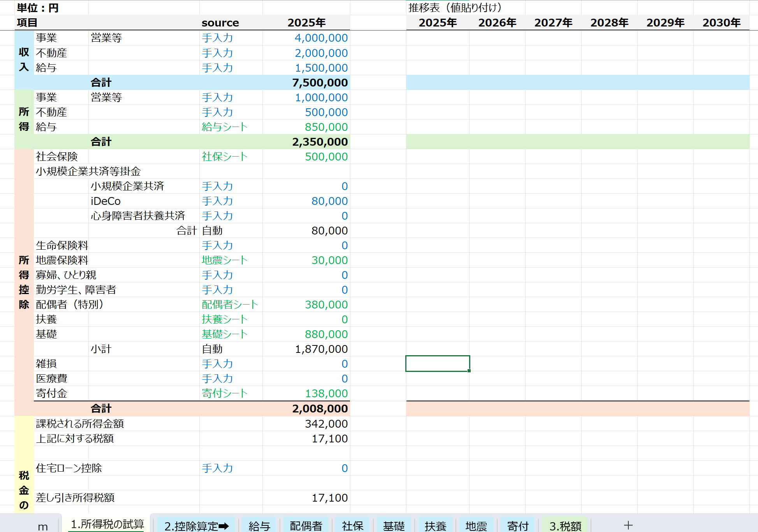The width and height of the screenshot is (758, 532).
Task: Click the 2.控除算定 sheet tab
Action: pyautogui.click(x=196, y=526)
